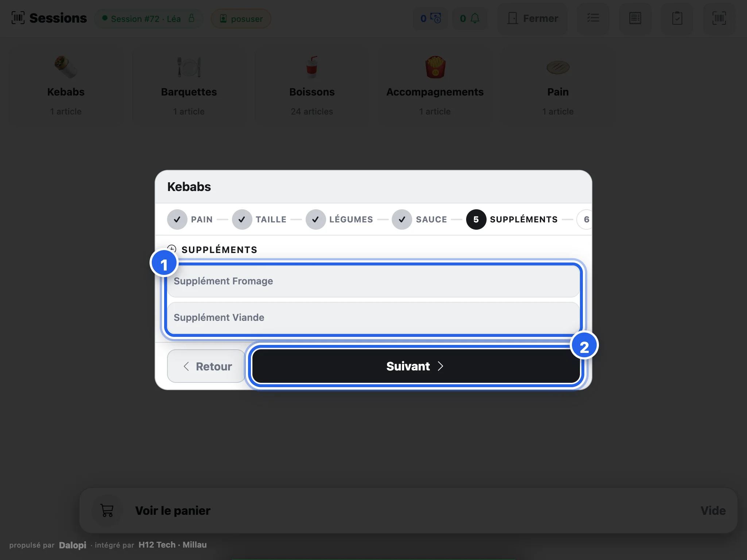Click the Kebabs dialog title
This screenshot has width=747, height=560.
(x=189, y=187)
